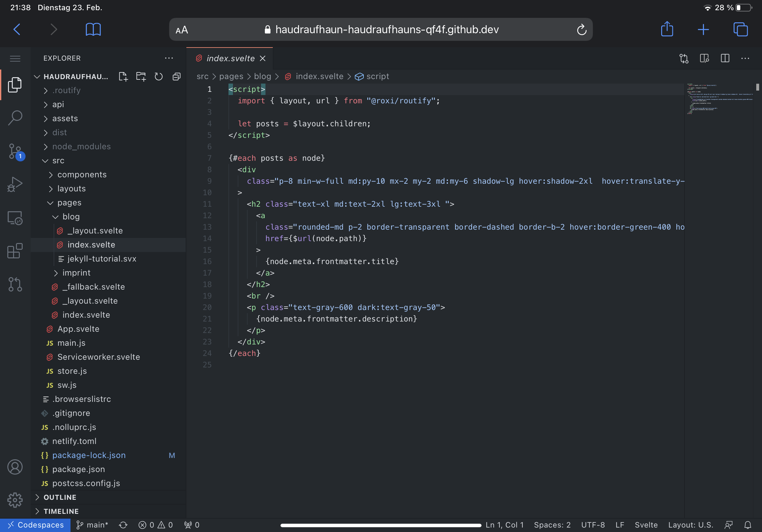Open Source Control view with badge
The height and width of the screenshot is (532, 762).
15,151
